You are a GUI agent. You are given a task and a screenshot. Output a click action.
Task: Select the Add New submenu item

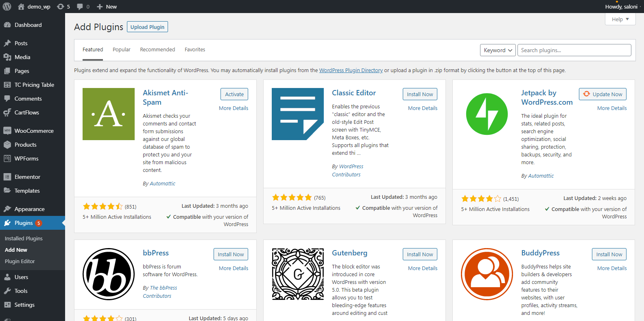click(x=16, y=250)
